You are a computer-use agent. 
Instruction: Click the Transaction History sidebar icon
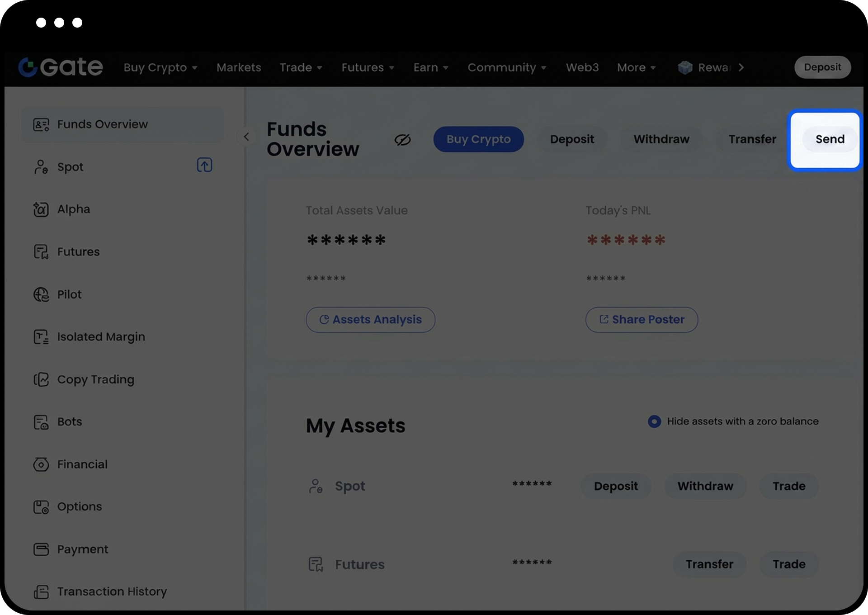[x=41, y=591]
